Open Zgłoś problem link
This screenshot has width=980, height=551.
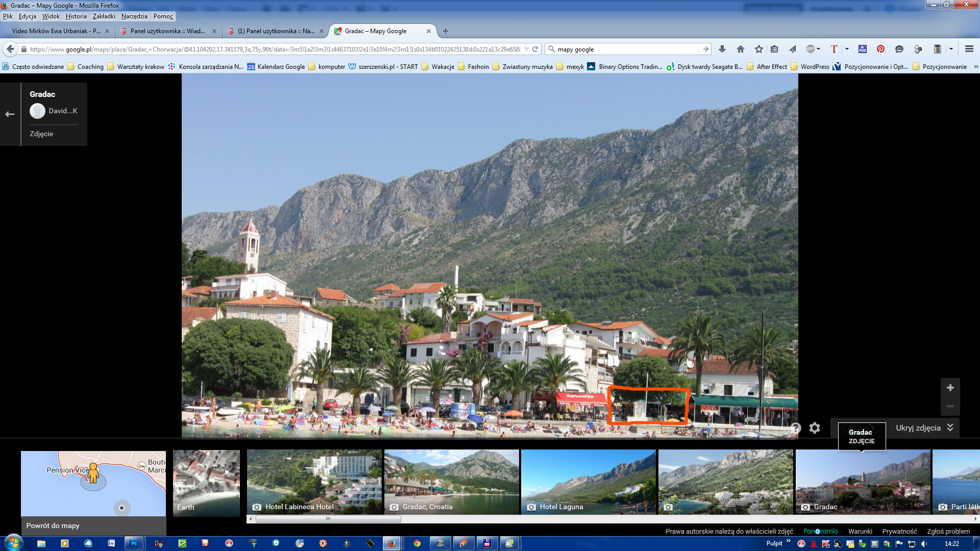click(x=948, y=531)
